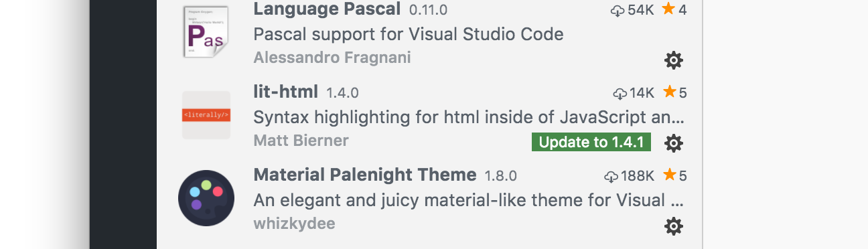The image size is (868, 249).
Task: Open the Language Pascal extension title
Action: (x=328, y=9)
